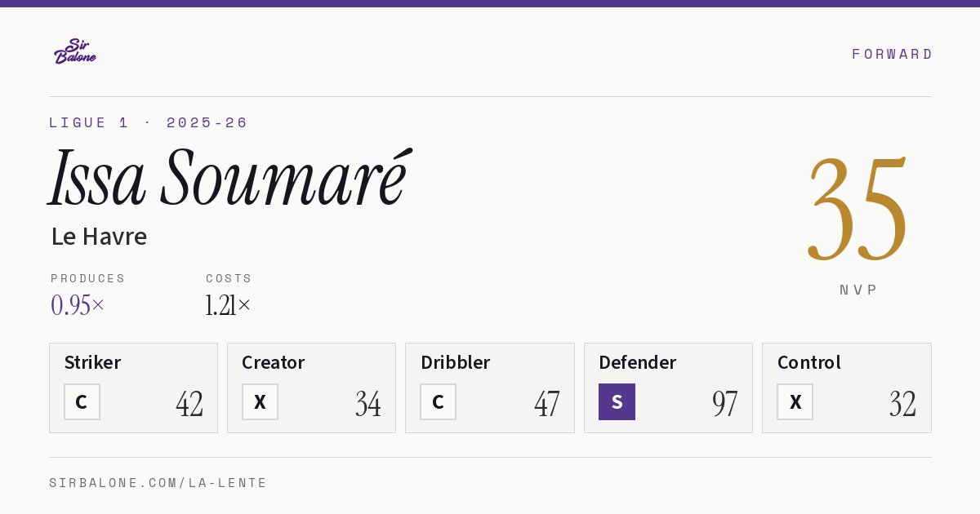
Task: Click the Creator grade X badge
Action: coord(260,401)
